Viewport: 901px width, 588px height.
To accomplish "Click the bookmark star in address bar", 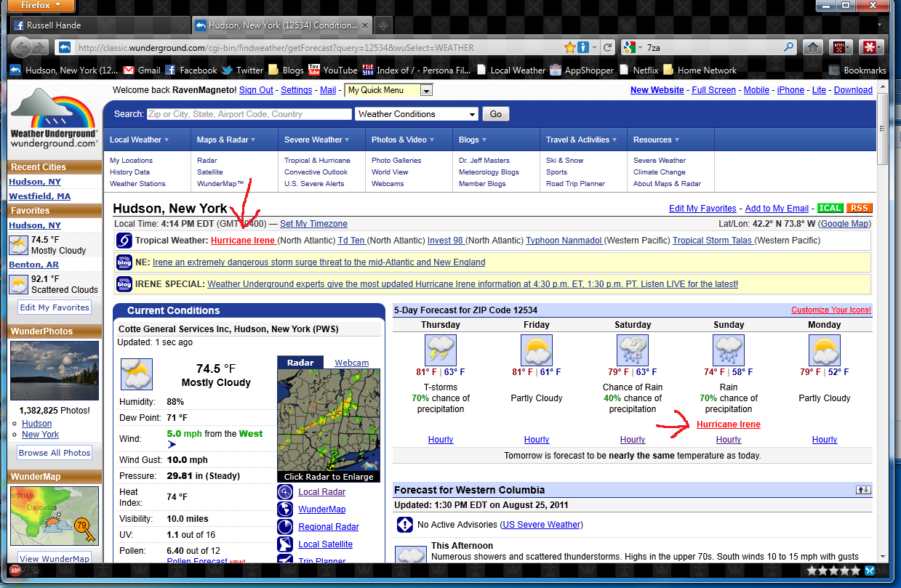I will pos(570,48).
